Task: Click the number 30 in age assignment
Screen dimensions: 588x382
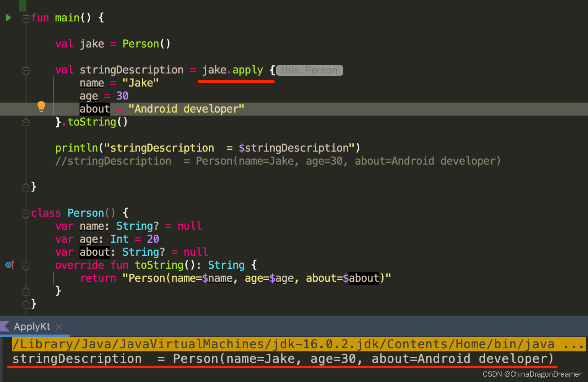Action: [122, 96]
